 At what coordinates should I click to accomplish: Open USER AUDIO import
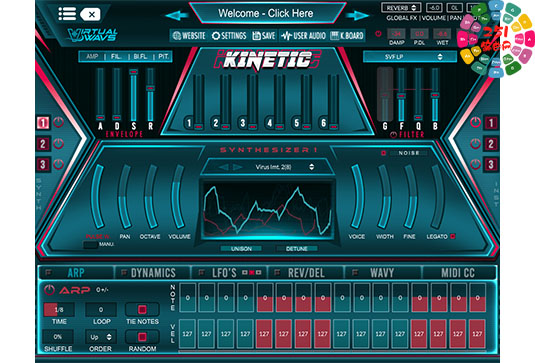303,35
